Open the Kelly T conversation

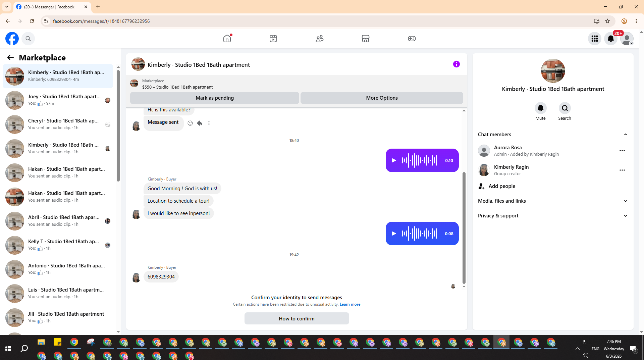[58, 245]
